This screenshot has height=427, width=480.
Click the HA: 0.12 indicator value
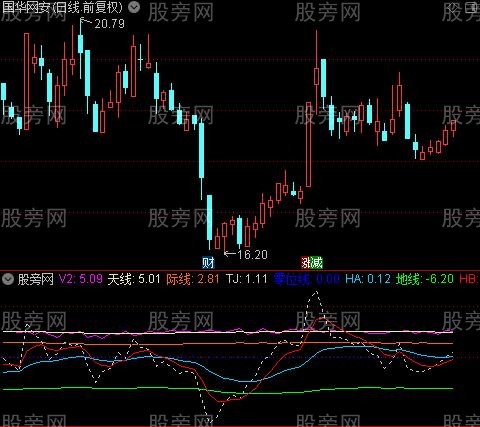[x=368, y=279]
